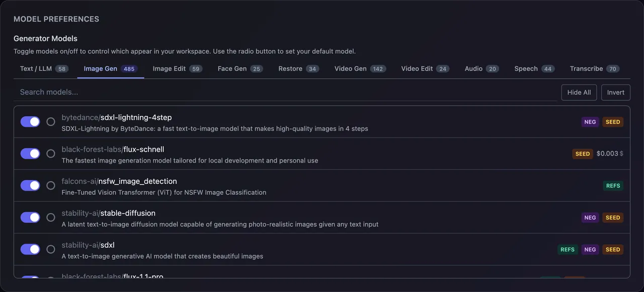Viewport: 644px width, 292px height.
Task: Set sdxl-lightning-4step as default via radio button
Action: (x=51, y=121)
